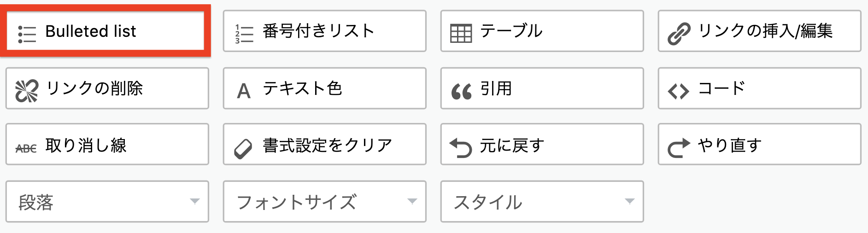Click the Bulleted list icon

click(27, 34)
